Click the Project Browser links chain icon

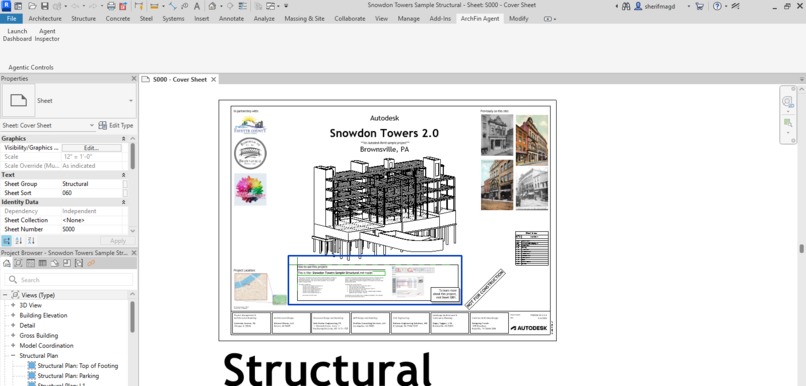tap(91, 263)
